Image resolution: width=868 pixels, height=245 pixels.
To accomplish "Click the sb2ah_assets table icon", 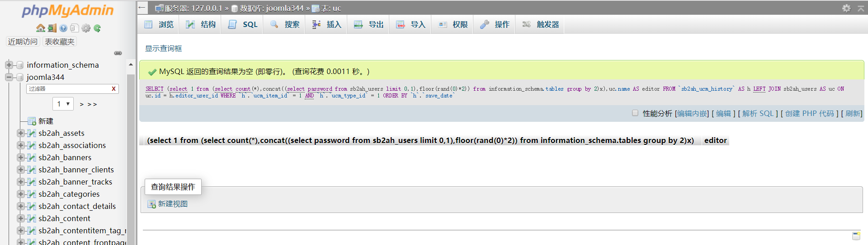I will coord(32,133).
